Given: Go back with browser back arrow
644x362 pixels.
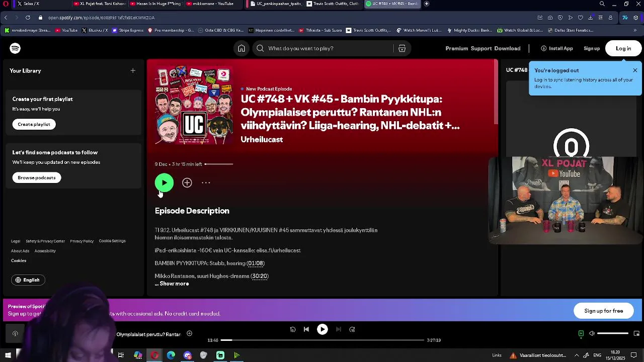Looking at the screenshot, I should coord(6,18).
